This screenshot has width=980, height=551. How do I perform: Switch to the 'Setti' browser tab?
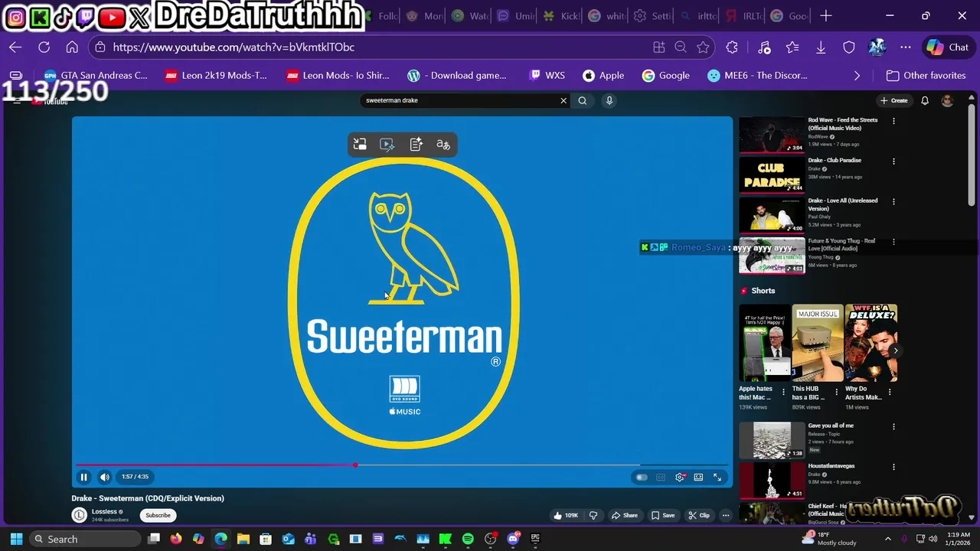click(652, 16)
